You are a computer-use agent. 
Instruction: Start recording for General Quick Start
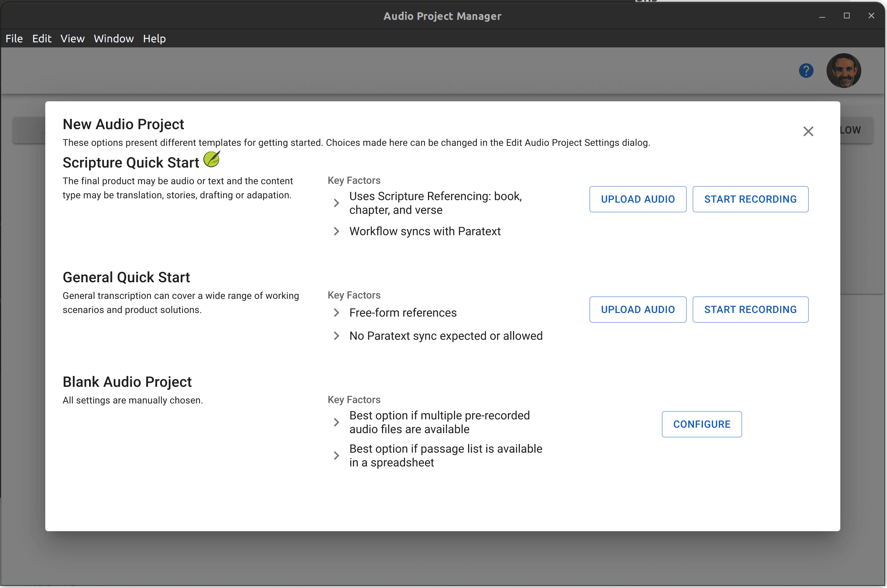point(750,309)
